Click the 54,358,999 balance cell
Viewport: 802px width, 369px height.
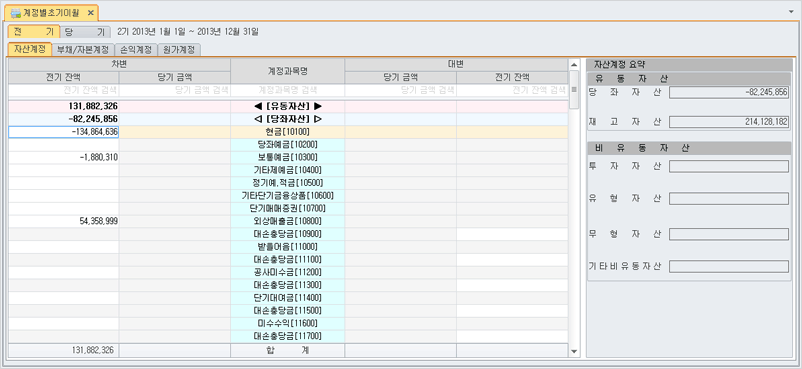[x=63, y=222]
